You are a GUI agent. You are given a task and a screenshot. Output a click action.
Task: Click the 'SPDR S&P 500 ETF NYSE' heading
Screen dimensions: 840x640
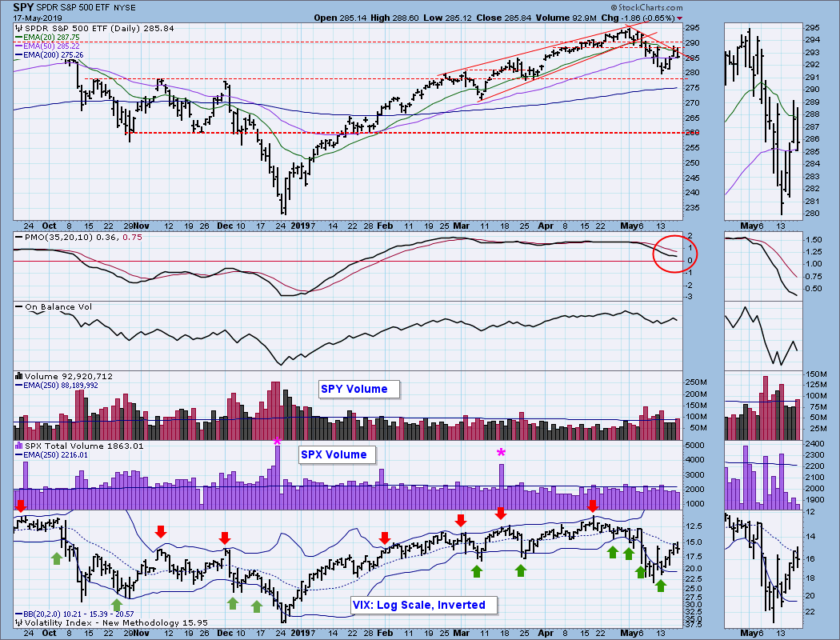[85, 7]
